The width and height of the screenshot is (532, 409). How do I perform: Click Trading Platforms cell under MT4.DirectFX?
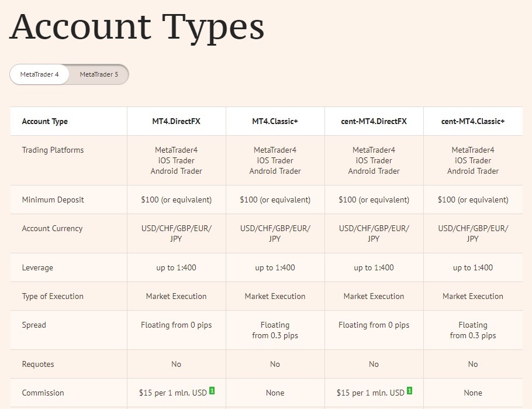click(x=177, y=160)
